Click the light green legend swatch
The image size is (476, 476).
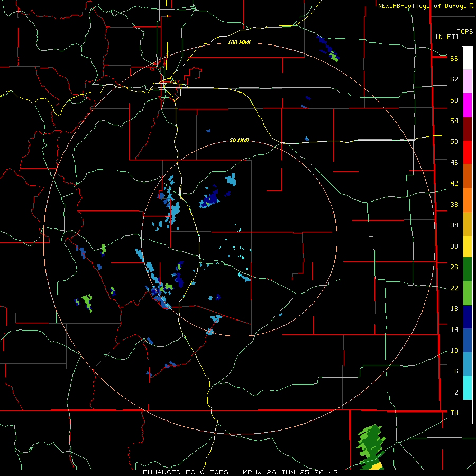coord(467,293)
